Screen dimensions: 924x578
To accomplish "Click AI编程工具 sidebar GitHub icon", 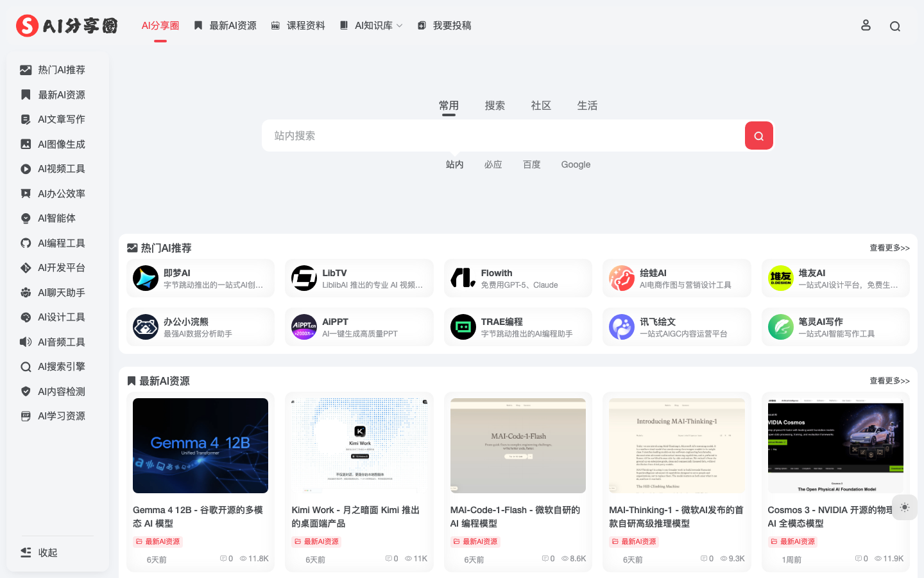I will (26, 243).
